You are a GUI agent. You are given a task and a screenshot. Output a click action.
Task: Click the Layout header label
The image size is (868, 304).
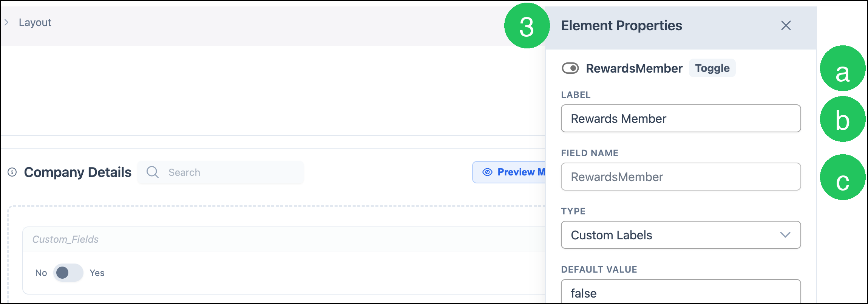pos(35,23)
